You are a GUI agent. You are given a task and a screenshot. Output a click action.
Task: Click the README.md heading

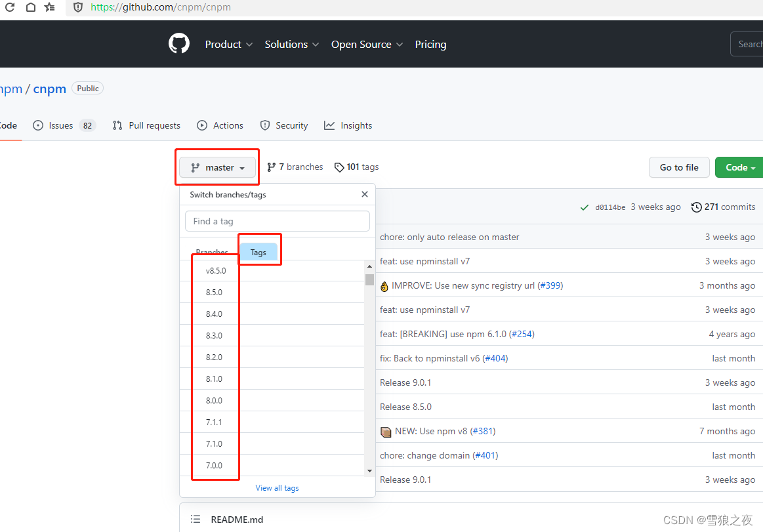pos(237,520)
